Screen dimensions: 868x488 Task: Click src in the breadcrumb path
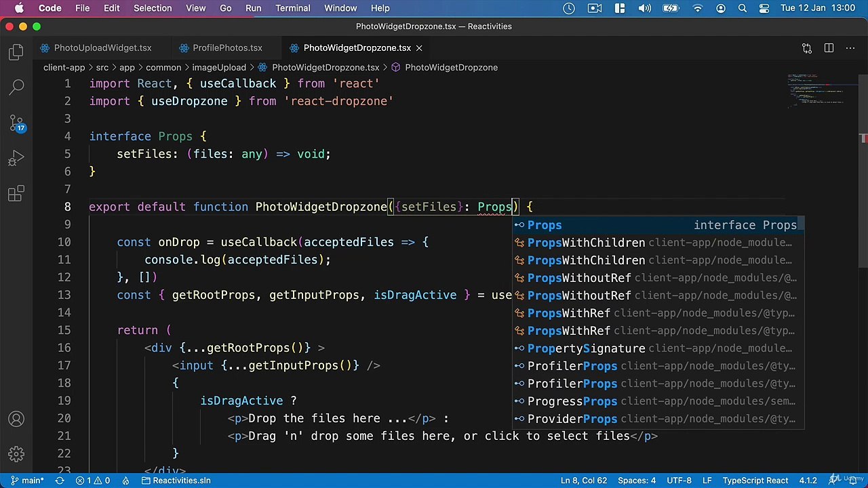pos(102,67)
